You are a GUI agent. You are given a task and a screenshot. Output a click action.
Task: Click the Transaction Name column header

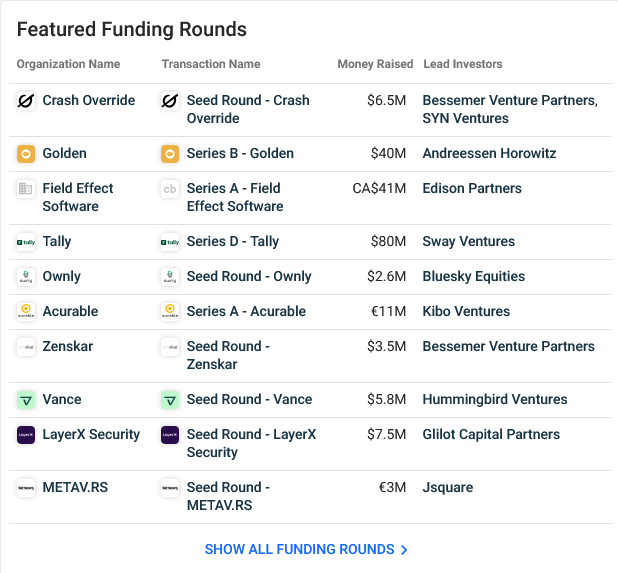tap(211, 64)
